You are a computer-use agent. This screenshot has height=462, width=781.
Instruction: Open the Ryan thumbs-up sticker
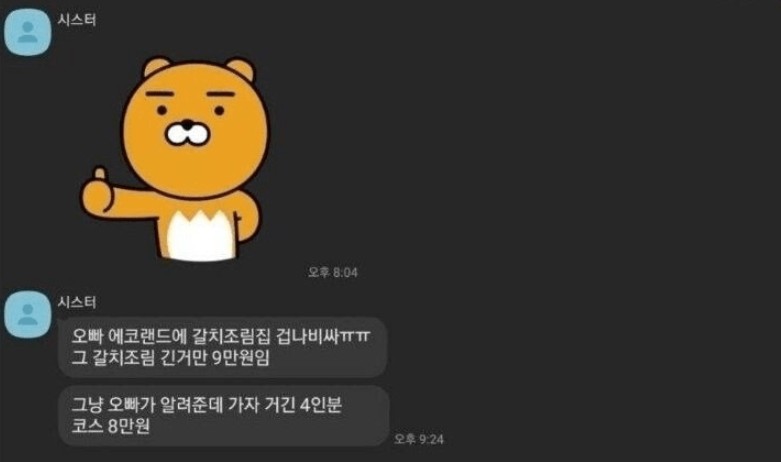175,159
